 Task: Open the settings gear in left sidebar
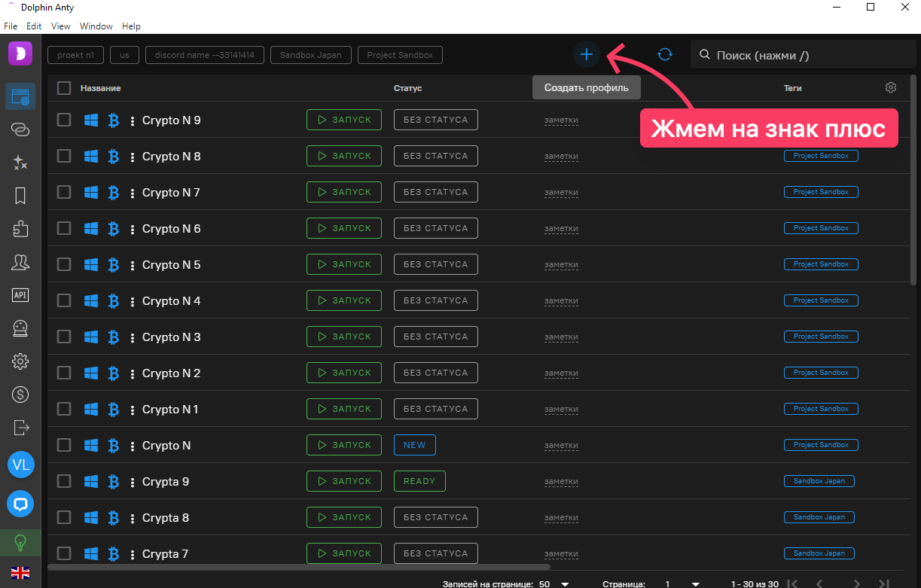(x=20, y=361)
